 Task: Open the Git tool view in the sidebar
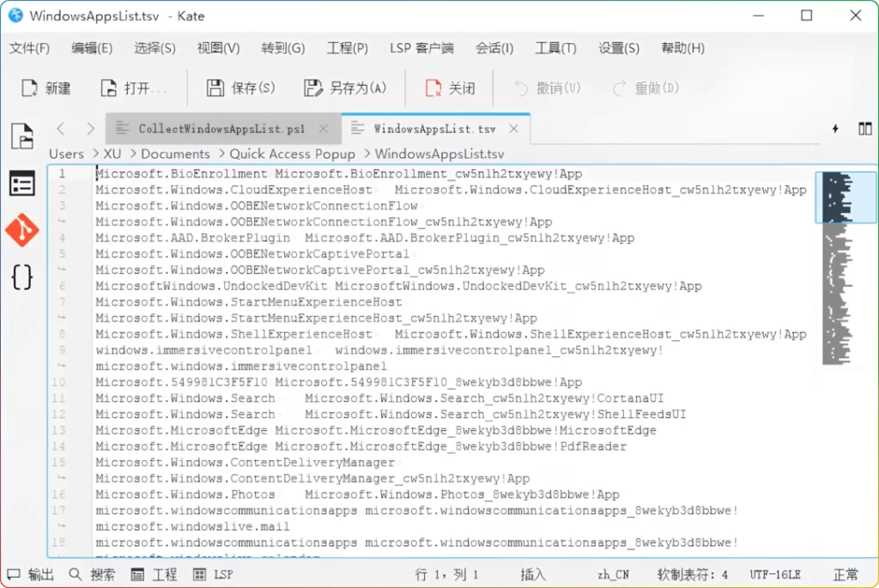tap(23, 230)
